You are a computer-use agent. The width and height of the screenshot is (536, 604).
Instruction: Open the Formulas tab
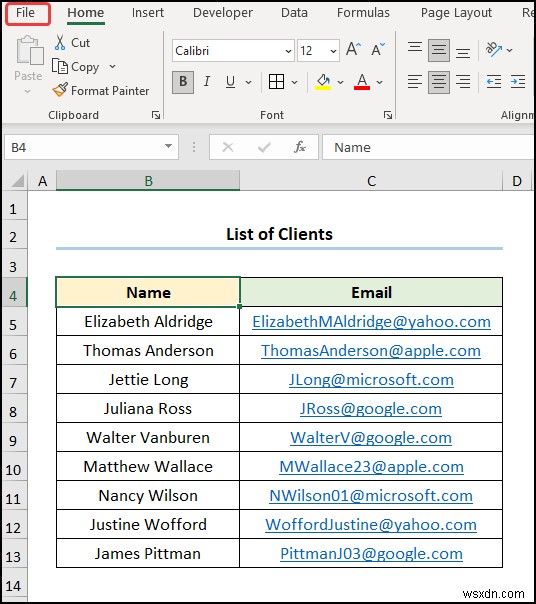coord(363,13)
